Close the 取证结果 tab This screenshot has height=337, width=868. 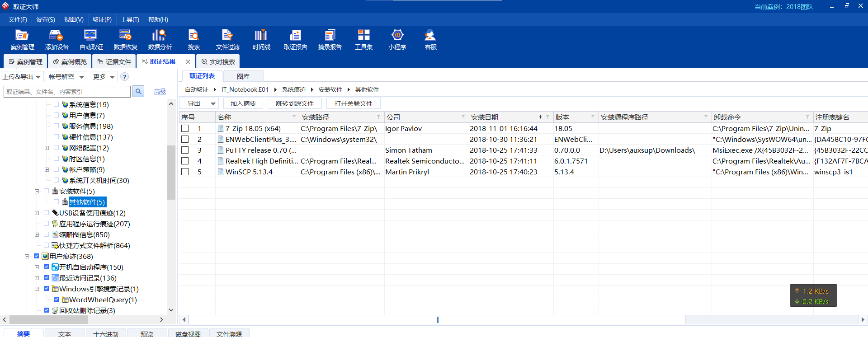coord(188,61)
